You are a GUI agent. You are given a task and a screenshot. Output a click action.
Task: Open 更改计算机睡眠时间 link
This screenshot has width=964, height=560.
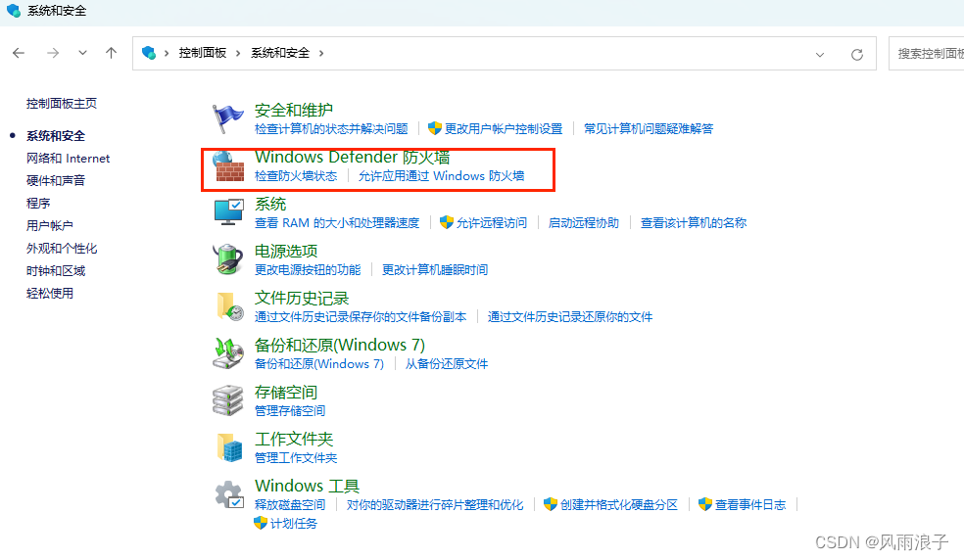(x=435, y=269)
